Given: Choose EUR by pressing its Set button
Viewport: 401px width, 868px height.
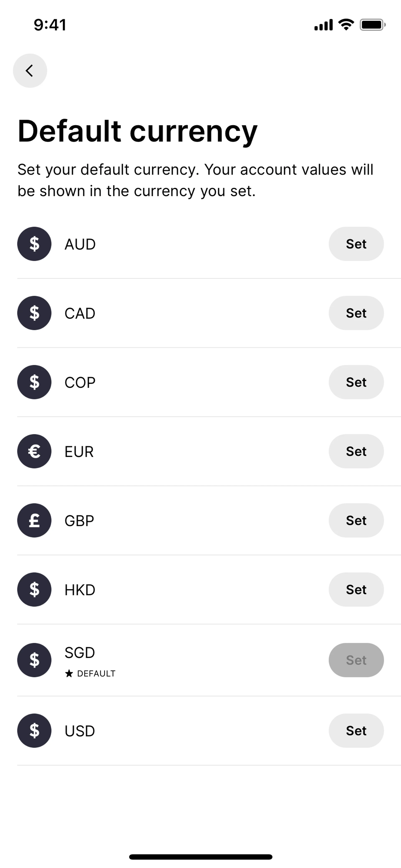Looking at the screenshot, I should (x=356, y=451).
